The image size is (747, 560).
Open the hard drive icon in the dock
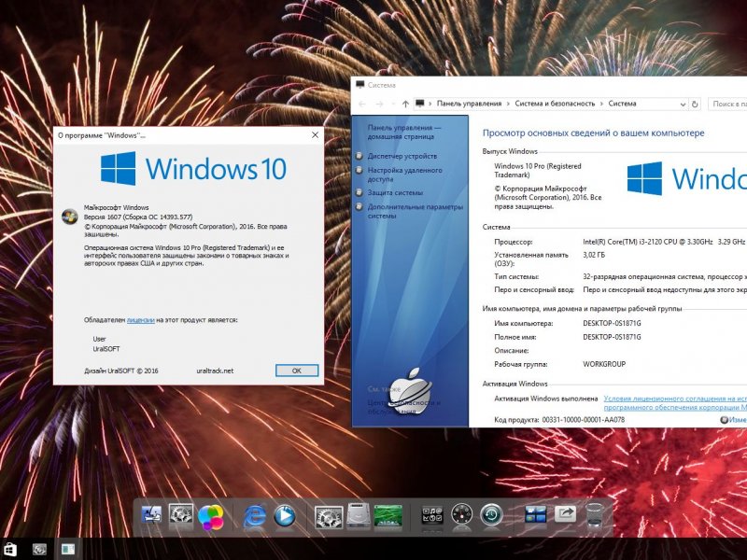click(359, 516)
